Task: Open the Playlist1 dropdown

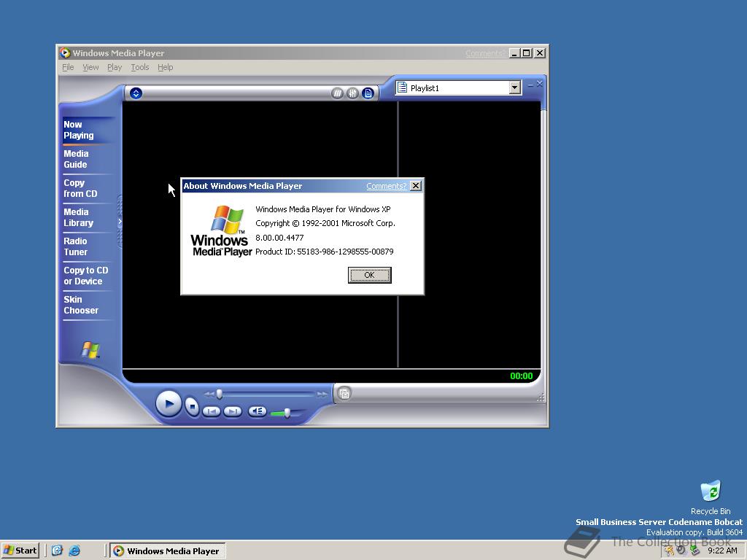Action: pos(514,87)
